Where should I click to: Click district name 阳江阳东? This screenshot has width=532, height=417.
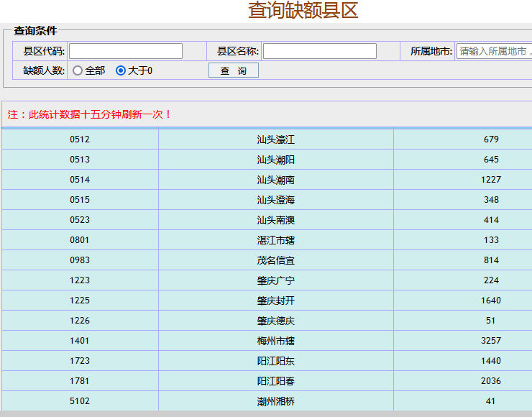tap(276, 361)
